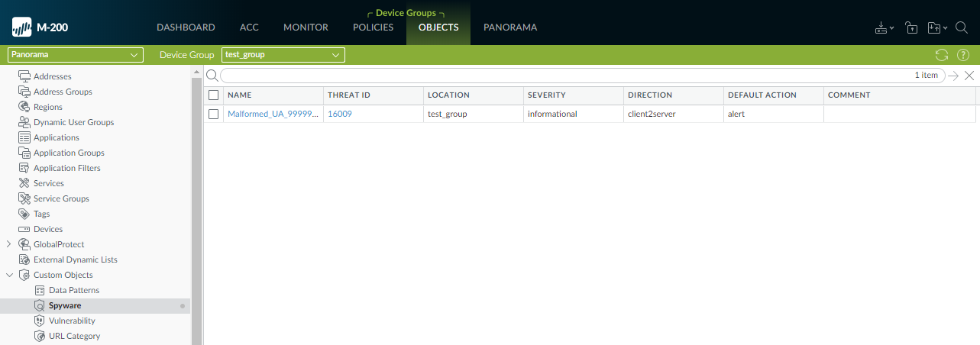The height and width of the screenshot is (345, 980).
Task: Click the 'informational' severity cell
Action: tap(552, 114)
